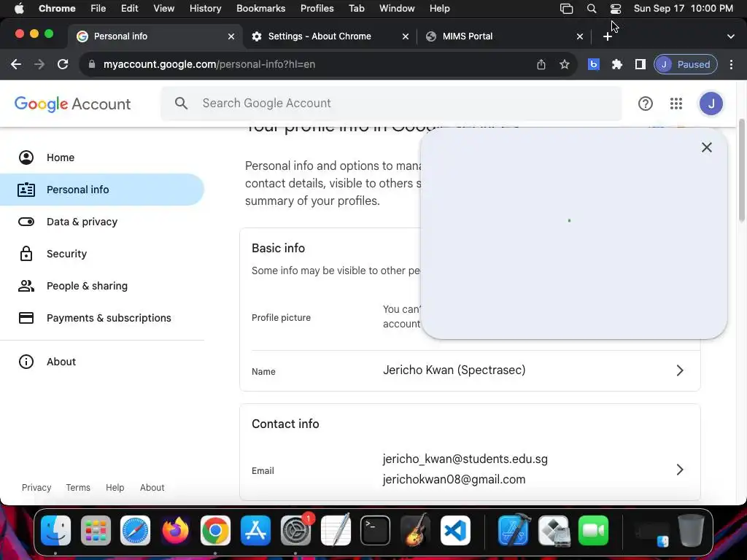
Task: Click the Privacy footer link
Action: click(36, 488)
